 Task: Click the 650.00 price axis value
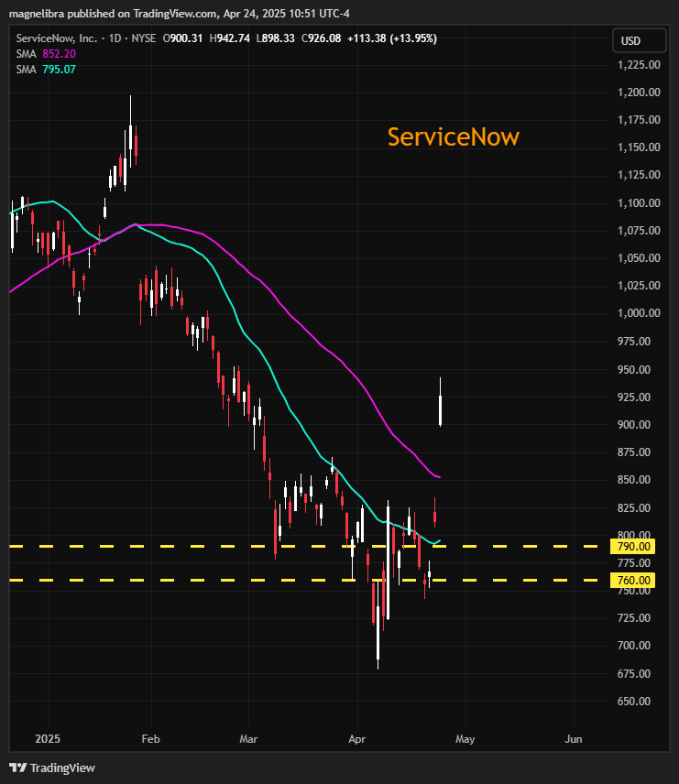pyautogui.click(x=634, y=701)
